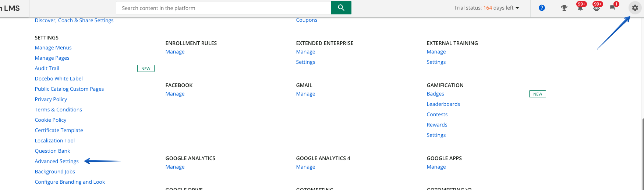The height and width of the screenshot is (190, 644).
Task: Go to Audit Trail
Action: [x=47, y=68]
